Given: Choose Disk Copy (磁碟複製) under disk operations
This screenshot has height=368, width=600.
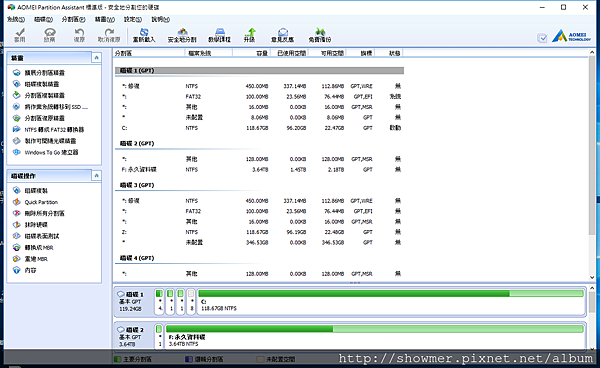Looking at the screenshot, I should pos(31,191).
